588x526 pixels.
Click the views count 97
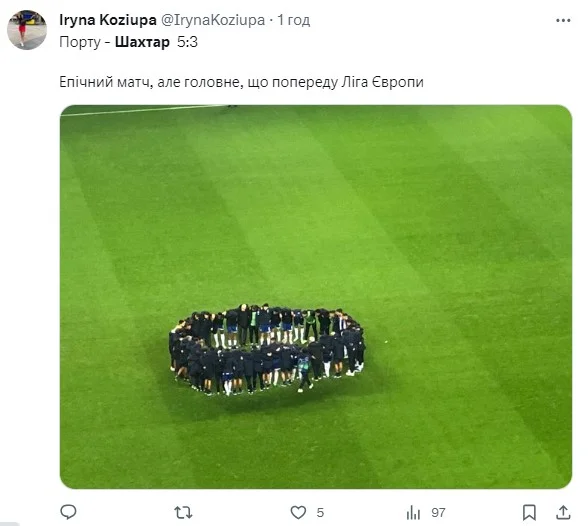coord(438,513)
